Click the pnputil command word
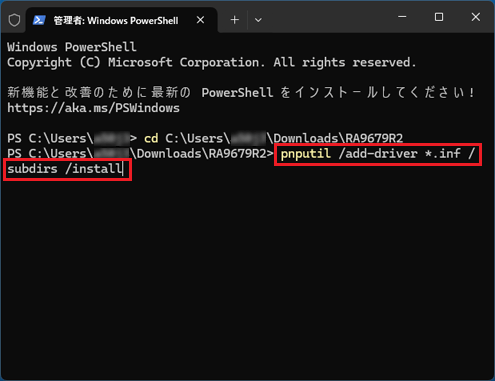The image size is (495, 381). (306, 154)
